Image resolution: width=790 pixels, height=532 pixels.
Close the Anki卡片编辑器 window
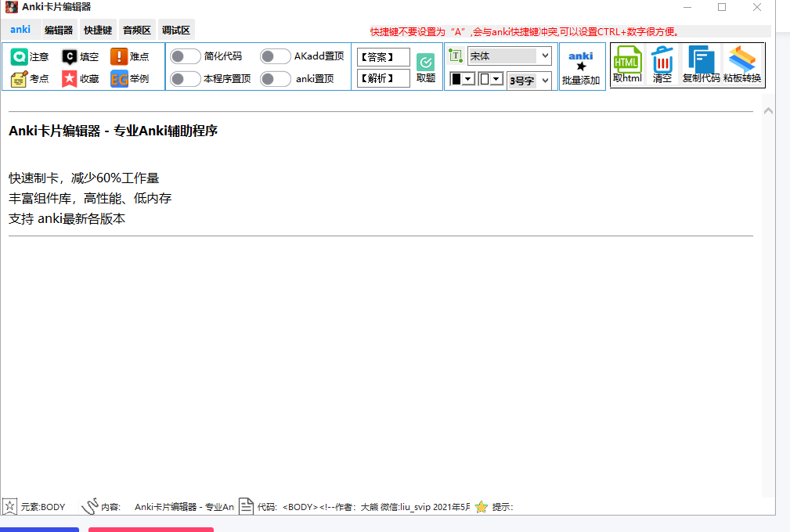click(x=757, y=7)
